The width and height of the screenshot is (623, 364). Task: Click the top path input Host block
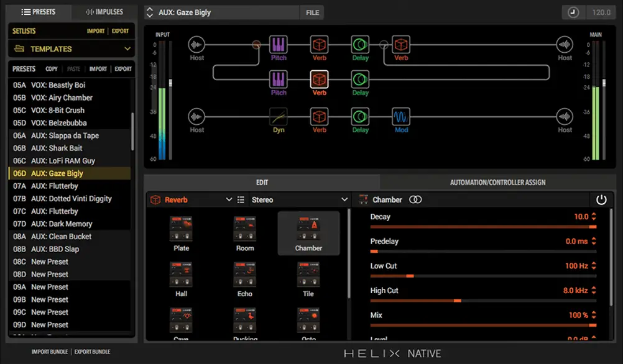(x=196, y=45)
